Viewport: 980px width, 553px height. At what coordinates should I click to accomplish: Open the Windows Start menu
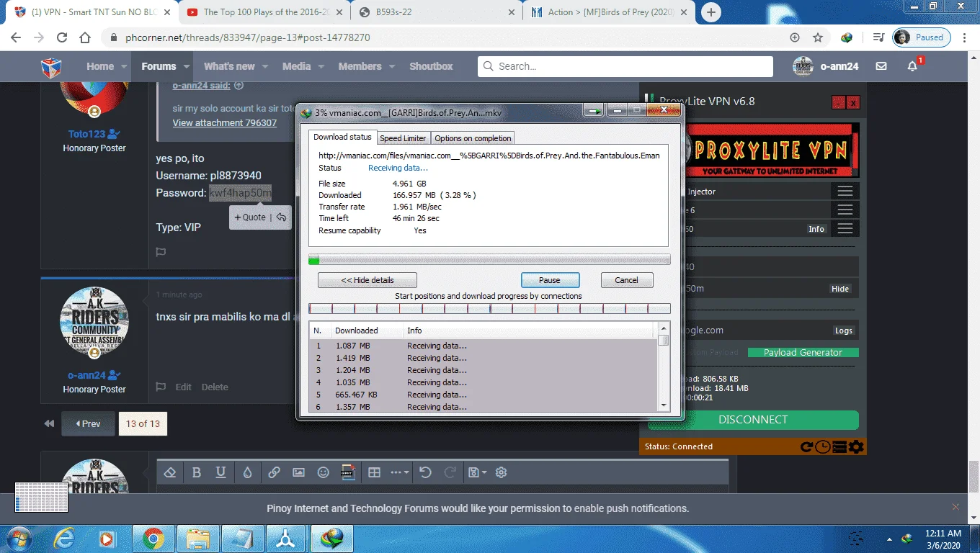[18, 538]
